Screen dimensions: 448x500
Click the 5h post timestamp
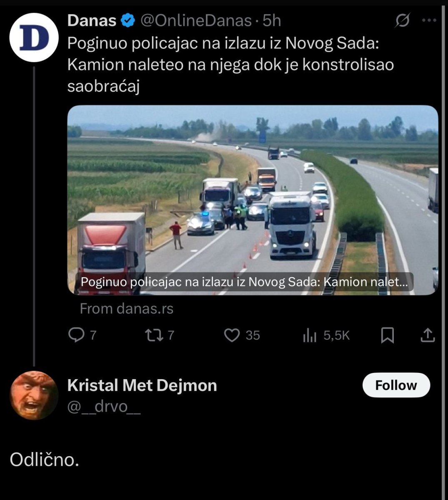click(x=272, y=20)
